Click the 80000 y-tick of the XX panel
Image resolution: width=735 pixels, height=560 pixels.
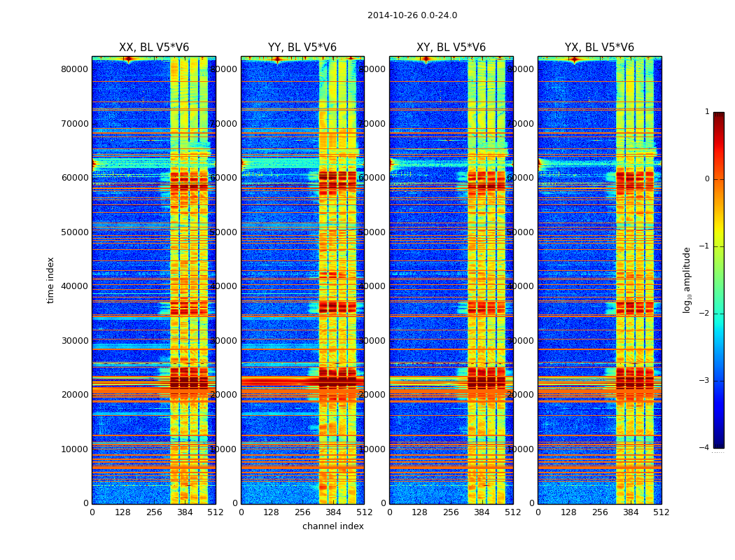(x=75, y=69)
